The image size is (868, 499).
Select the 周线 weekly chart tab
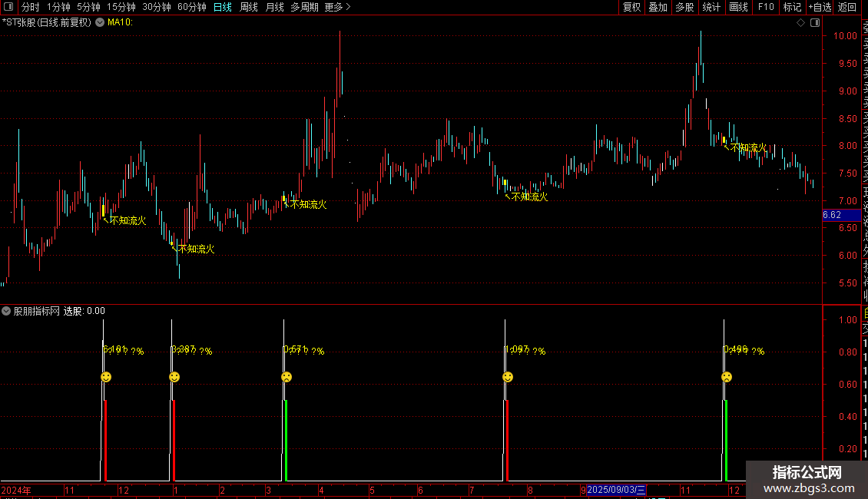click(x=249, y=7)
